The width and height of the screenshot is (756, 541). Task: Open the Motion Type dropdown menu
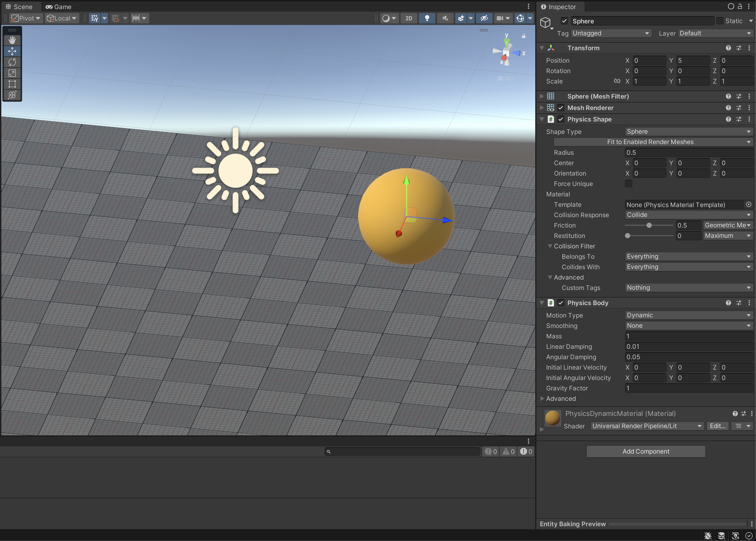coord(688,315)
